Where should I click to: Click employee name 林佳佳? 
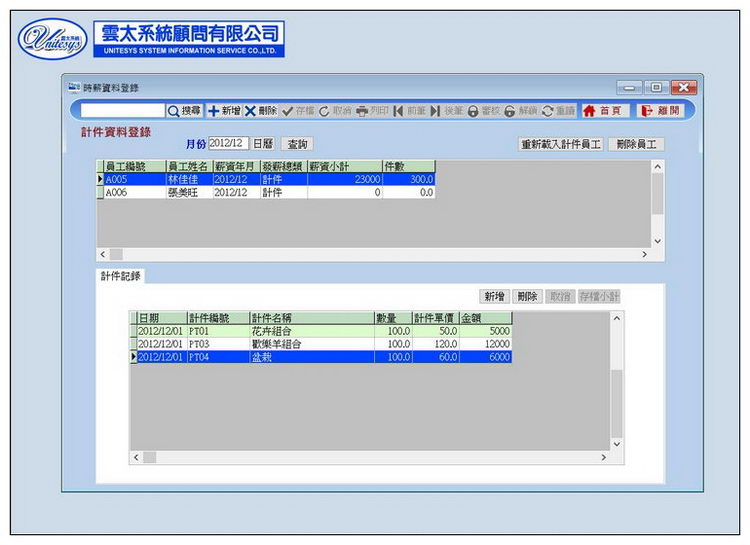[x=183, y=179]
